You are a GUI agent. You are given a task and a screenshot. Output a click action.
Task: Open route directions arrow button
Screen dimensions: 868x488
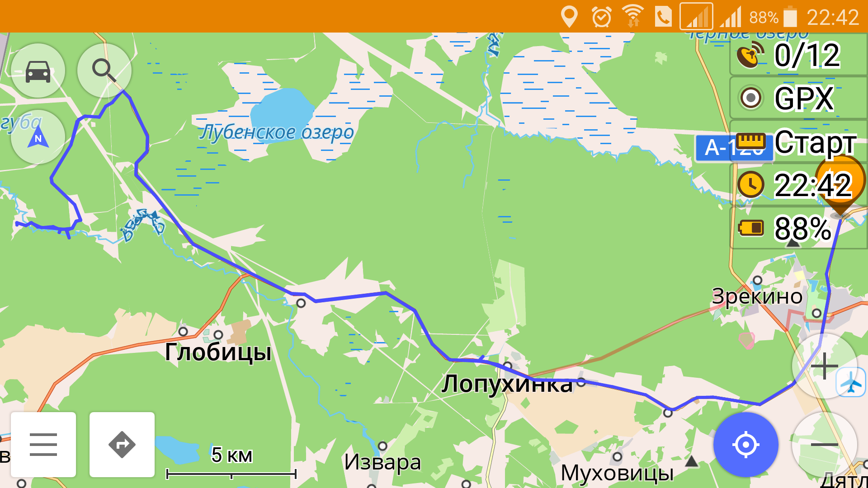coord(122,445)
